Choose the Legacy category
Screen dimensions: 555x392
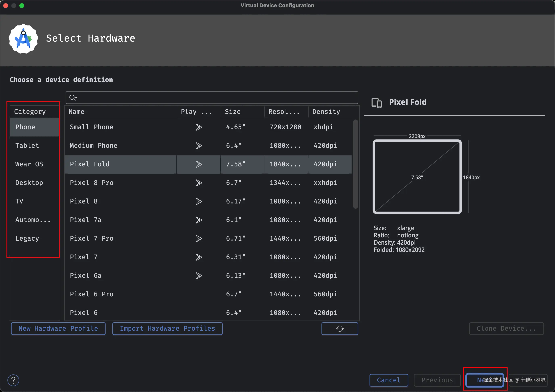pos(27,238)
